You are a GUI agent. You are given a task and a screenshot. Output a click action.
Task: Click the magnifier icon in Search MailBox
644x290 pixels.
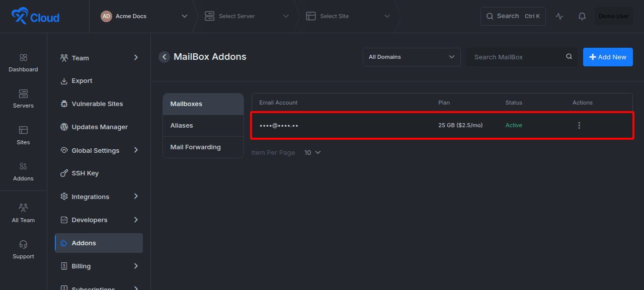(569, 57)
